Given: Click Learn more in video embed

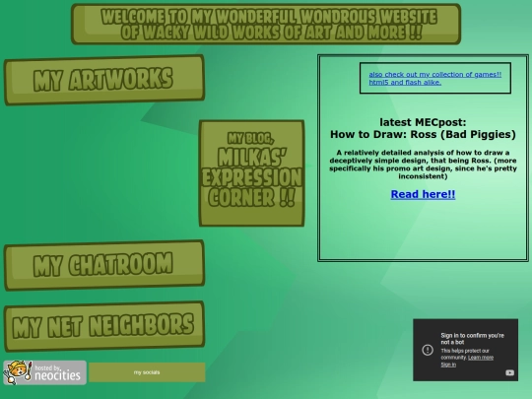Looking at the screenshot, I should [481, 358].
